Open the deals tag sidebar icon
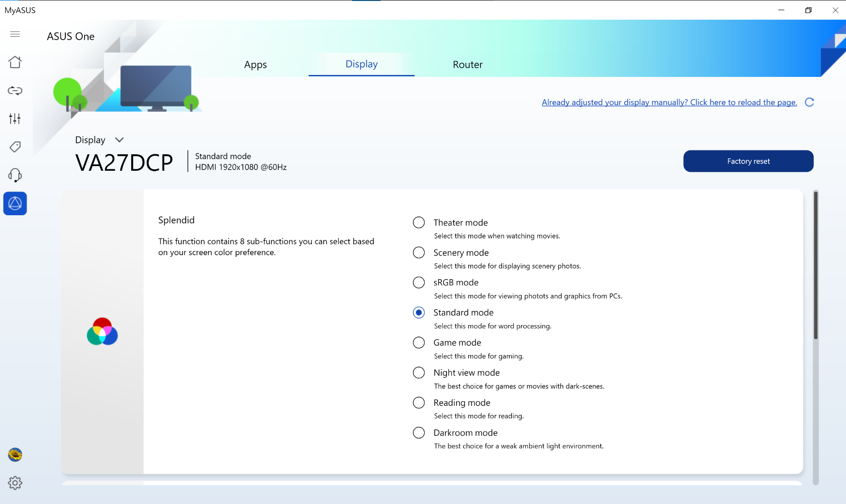Viewport: 846px width, 504px height. pyautogui.click(x=15, y=147)
